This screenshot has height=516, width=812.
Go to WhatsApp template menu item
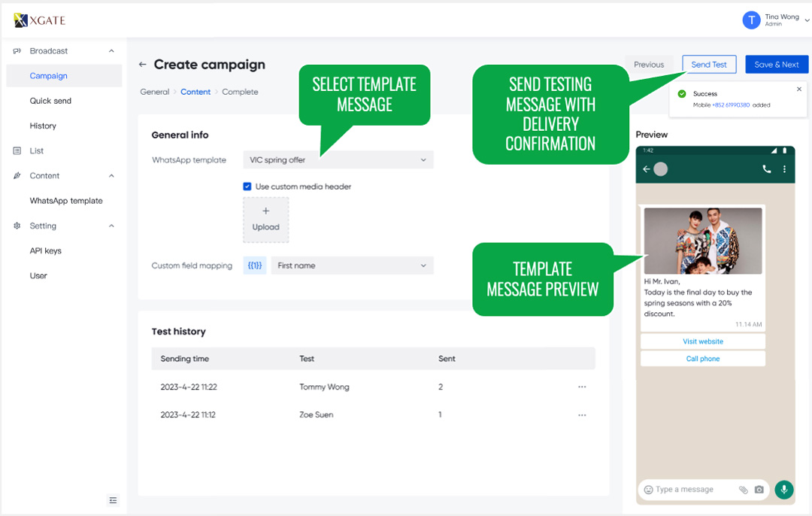pos(66,201)
